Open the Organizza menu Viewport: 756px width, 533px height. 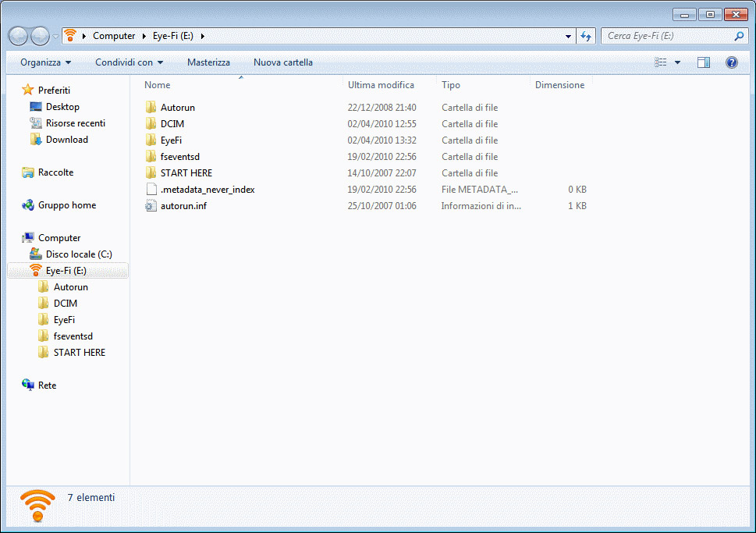45,62
